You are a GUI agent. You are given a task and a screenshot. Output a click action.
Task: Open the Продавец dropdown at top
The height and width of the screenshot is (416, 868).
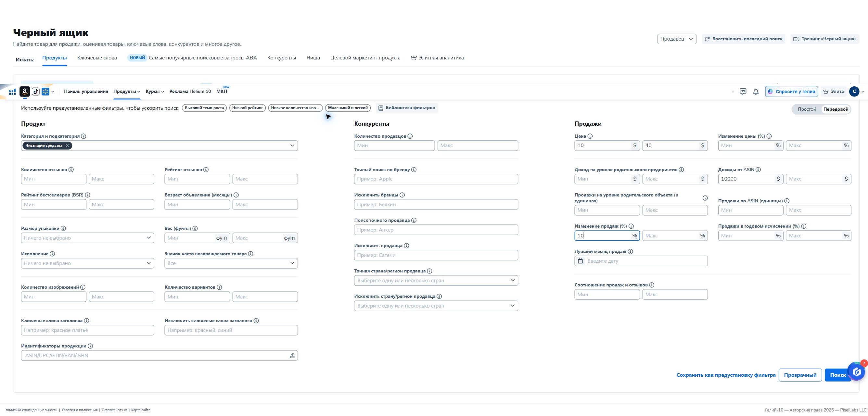click(x=677, y=39)
